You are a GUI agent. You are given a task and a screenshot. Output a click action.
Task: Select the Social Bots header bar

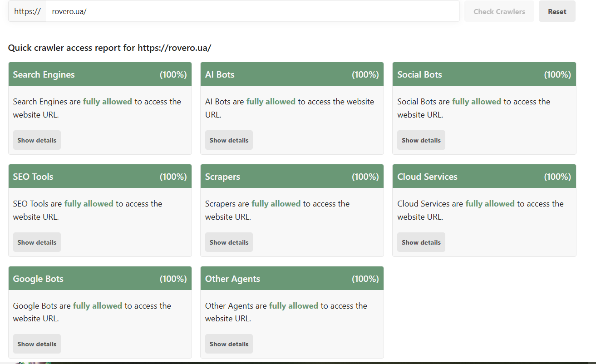pyautogui.click(x=484, y=74)
